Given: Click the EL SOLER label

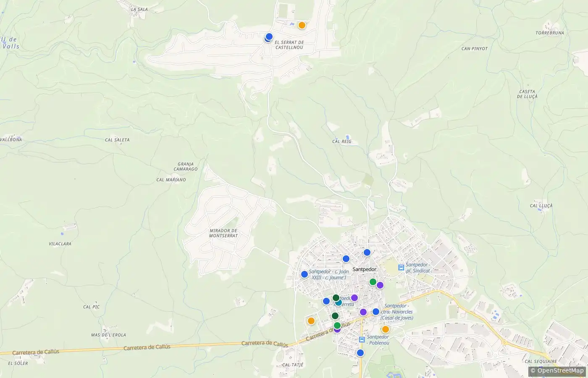Looking at the screenshot, I should (18, 364).
